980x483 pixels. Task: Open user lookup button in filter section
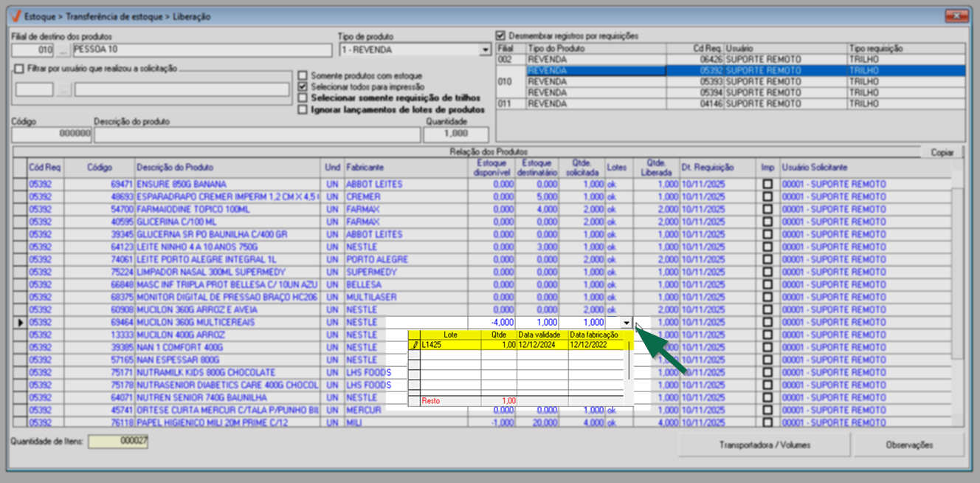pos(63,90)
